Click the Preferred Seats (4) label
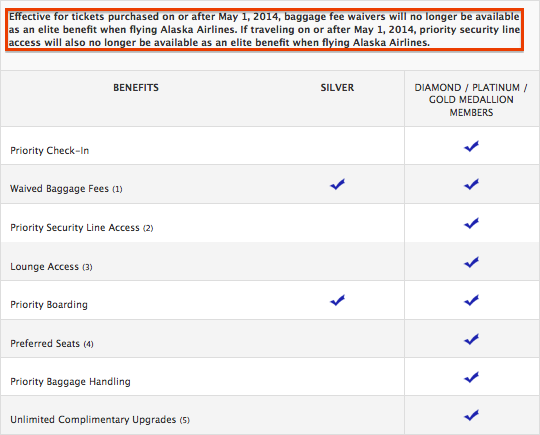This screenshot has height=435, width=540. (52, 344)
